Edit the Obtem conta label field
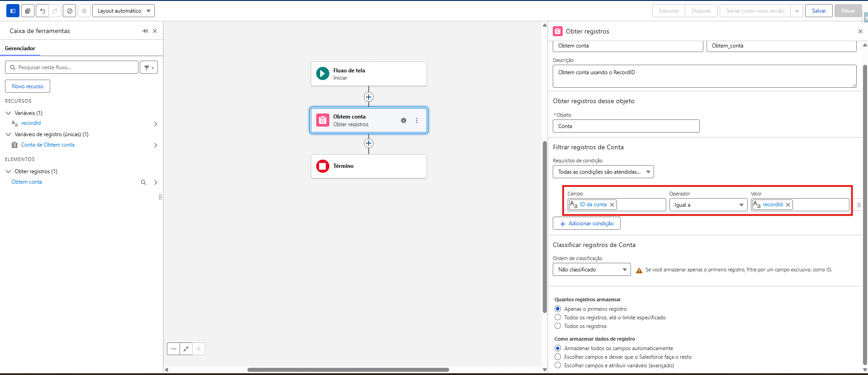Image resolution: width=868 pixels, height=375 pixels. (628, 46)
